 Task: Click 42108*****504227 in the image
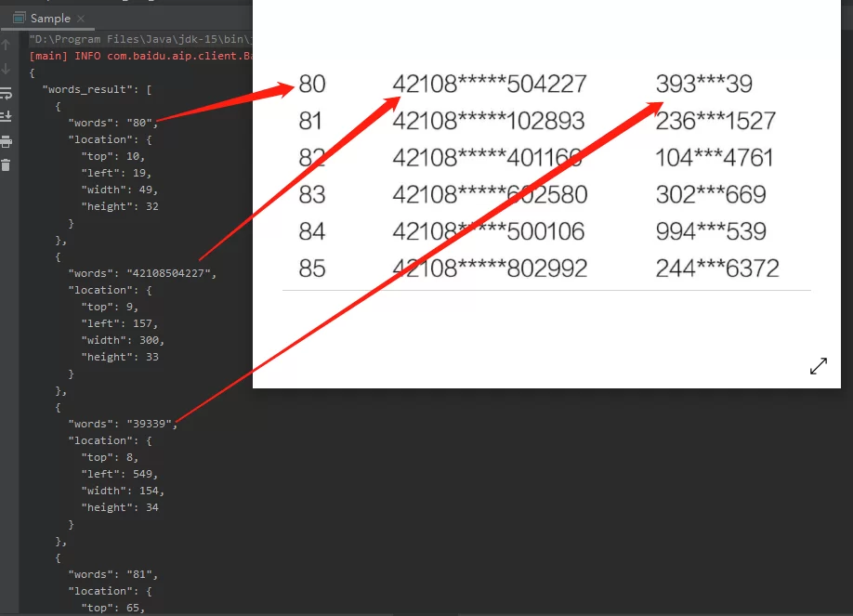[490, 85]
